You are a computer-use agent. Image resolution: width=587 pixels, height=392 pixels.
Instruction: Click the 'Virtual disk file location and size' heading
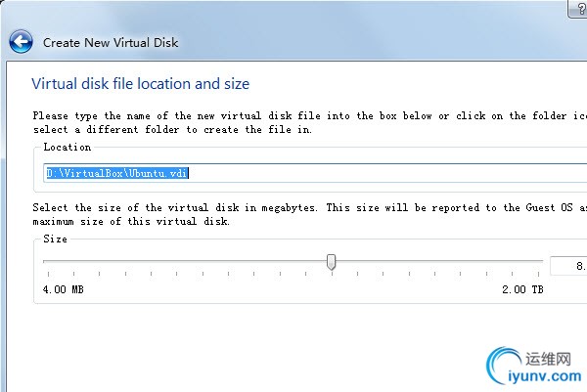pyautogui.click(x=140, y=84)
